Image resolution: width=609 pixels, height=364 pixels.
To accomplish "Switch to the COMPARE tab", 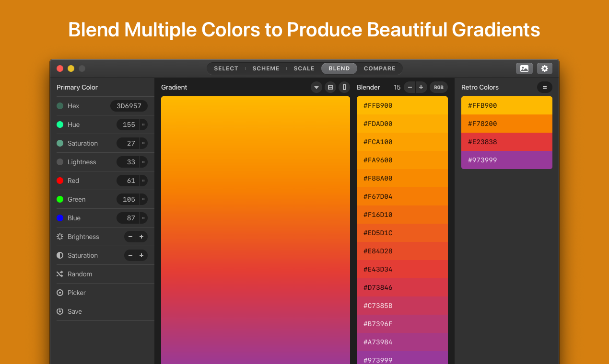I will coord(379,68).
